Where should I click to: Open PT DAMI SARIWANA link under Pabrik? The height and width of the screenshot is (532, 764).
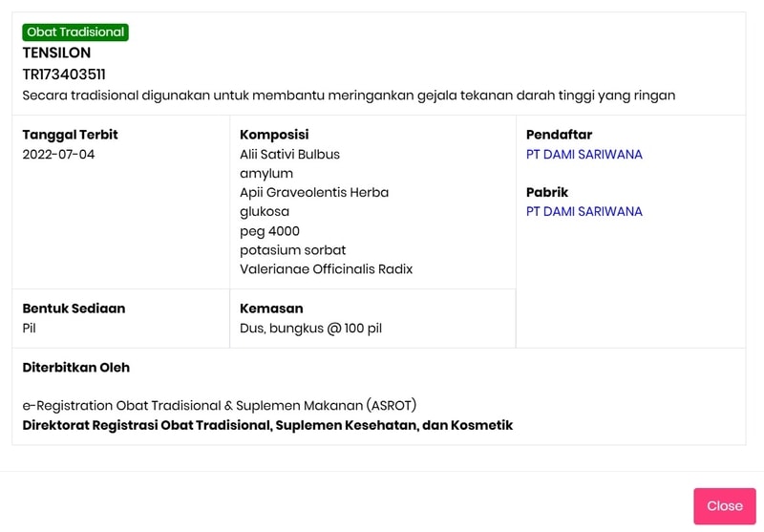(584, 212)
